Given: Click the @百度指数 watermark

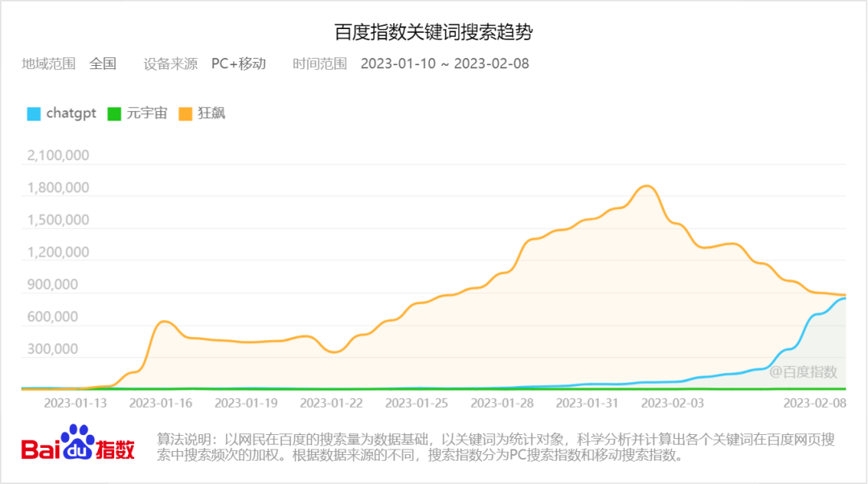Looking at the screenshot, I should tap(802, 372).
